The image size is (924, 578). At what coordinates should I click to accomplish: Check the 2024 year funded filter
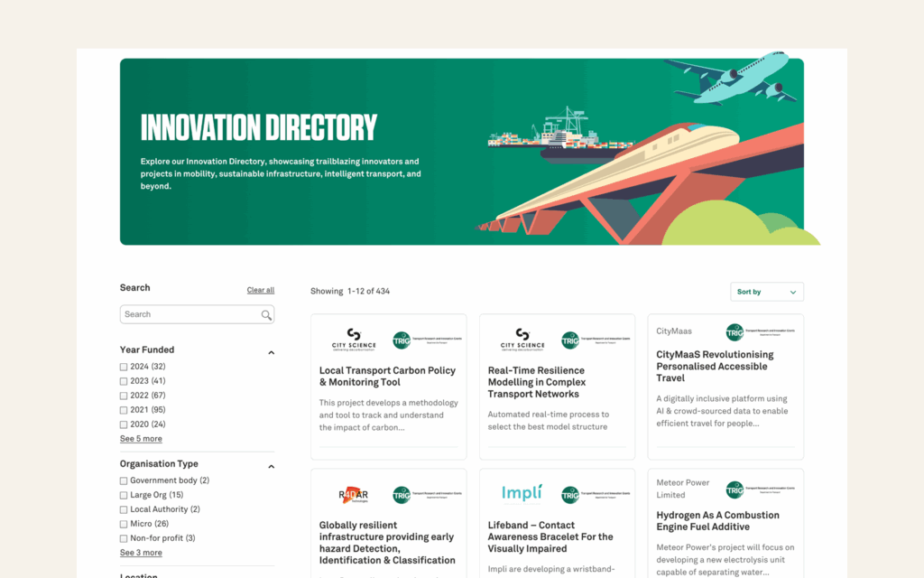pyautogui.click(x=124, y=367)
